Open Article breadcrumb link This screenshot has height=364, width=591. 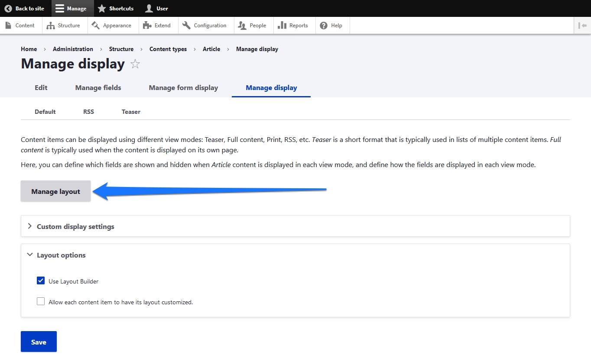pyautogui.click(x=211, y=49)
